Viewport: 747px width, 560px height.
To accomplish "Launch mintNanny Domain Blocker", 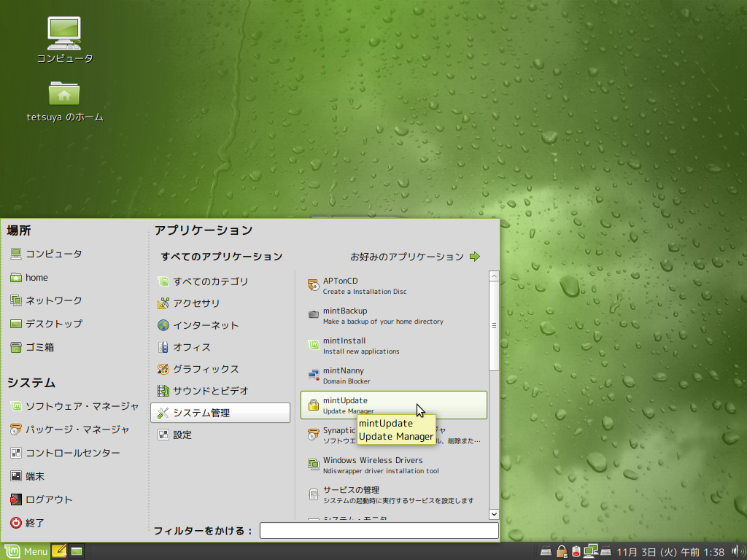I will [x=393, y=376].
